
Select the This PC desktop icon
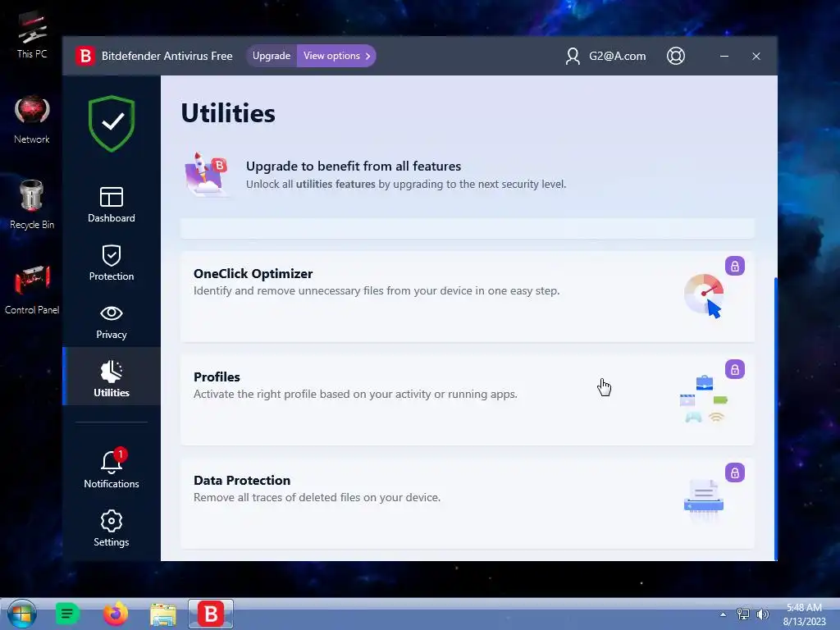pos(32,34)
